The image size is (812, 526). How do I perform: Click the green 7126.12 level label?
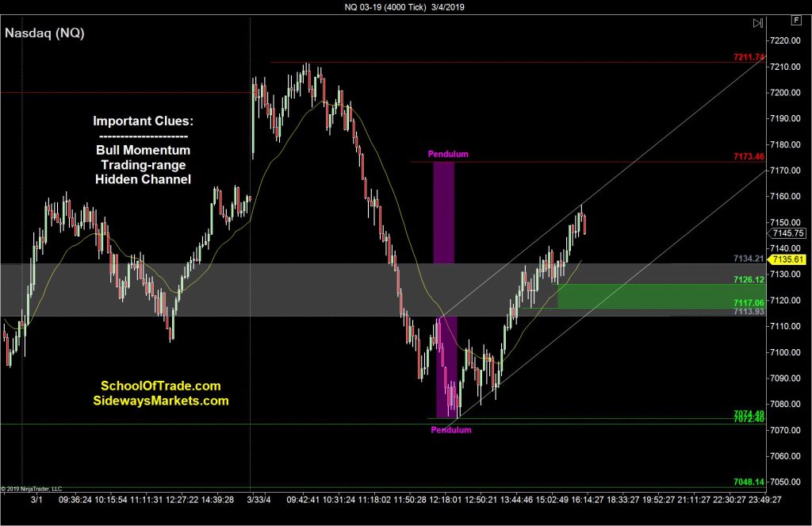[x=749, y=280]
